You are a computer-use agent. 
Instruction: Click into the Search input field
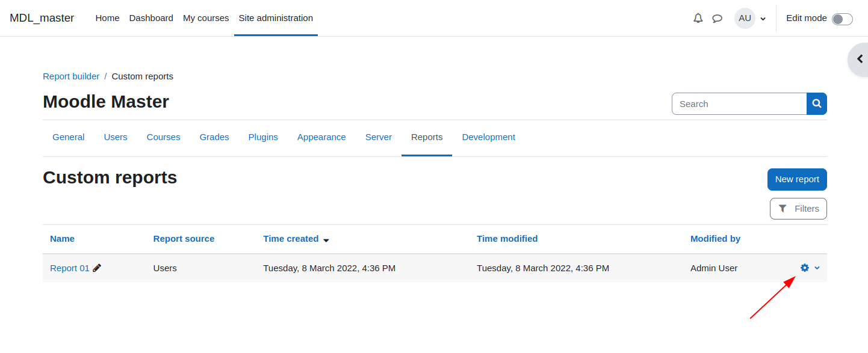click(x=739, y=103)
